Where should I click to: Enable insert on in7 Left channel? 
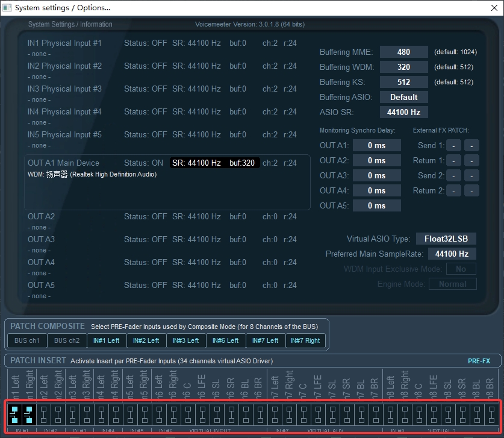point(275,414)
